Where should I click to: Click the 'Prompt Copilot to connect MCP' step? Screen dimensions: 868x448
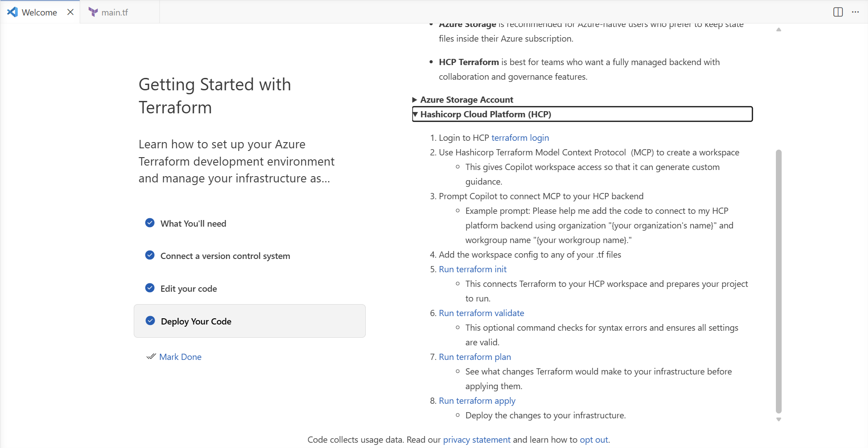541,196
